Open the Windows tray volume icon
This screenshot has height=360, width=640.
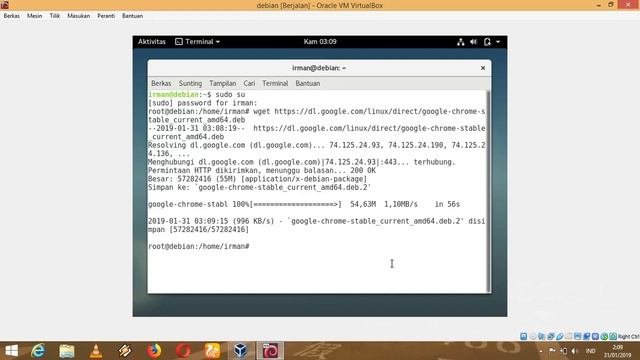coord(575,351)
